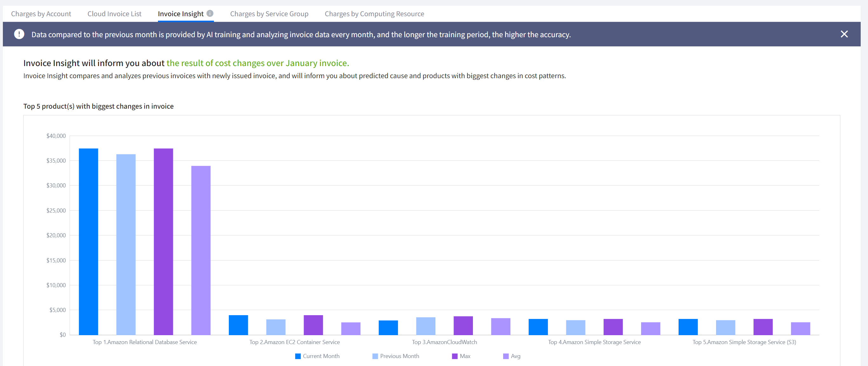Click Relational Database Service current month bar
Screen dimensions: 868x366
(88, 241)
